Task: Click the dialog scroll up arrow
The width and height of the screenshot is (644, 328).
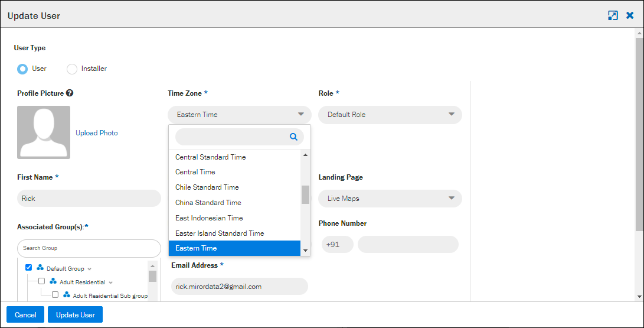Action: tap(639, 33)
